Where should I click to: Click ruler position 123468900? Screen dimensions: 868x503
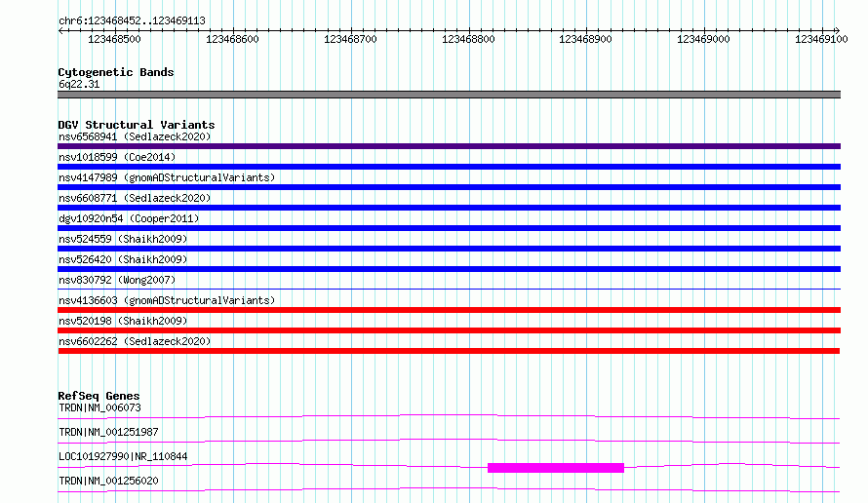coord(586,39)
